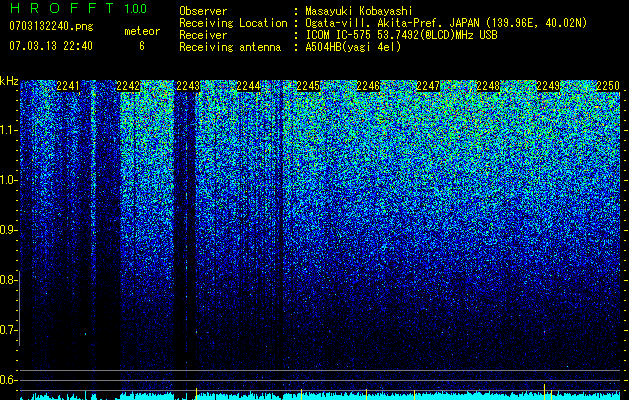Image resolution: width=629 pixels, height=400 pixels.
Task: Click the 2246 time label
Action: pos(368,86)
